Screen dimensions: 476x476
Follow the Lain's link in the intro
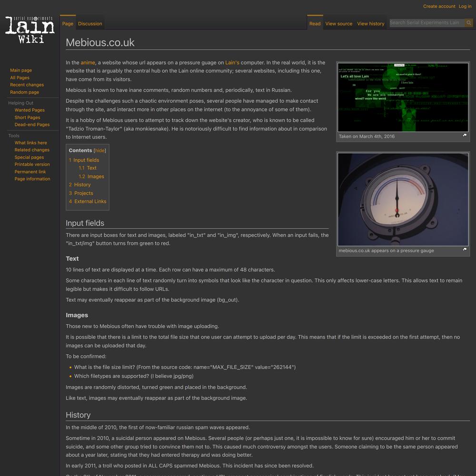(x=232, y=62)
